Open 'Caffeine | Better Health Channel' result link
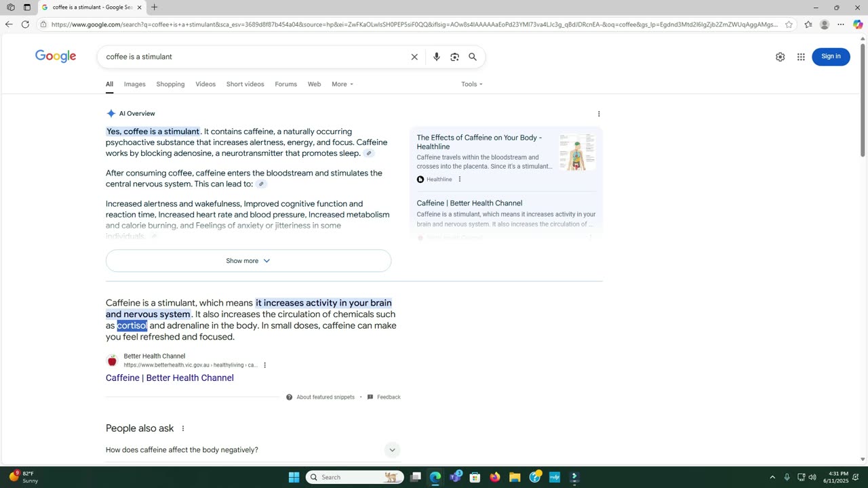868x488 pixels. click(170, 378)
